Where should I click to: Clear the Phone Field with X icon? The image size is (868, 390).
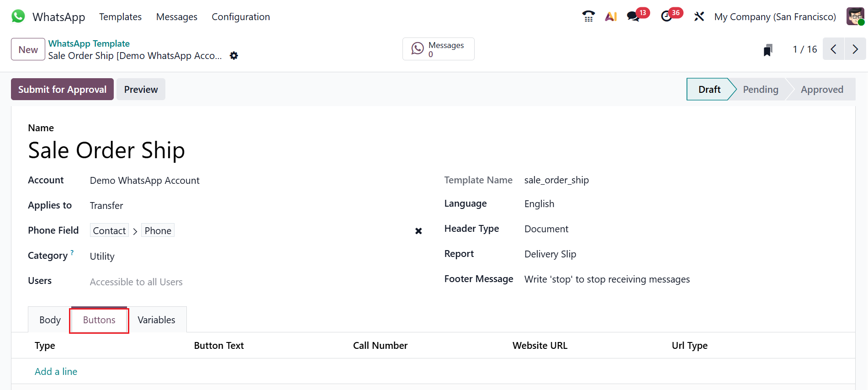tap(418, 231)
